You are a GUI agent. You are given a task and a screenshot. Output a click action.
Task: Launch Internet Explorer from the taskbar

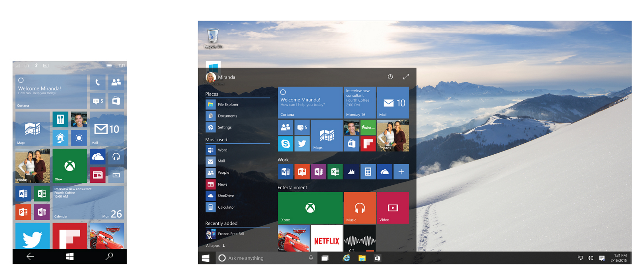tap(346, 258)
